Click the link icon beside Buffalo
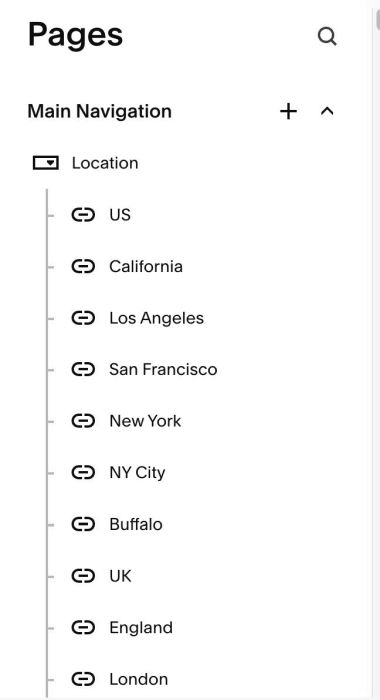 pos(83,524)
